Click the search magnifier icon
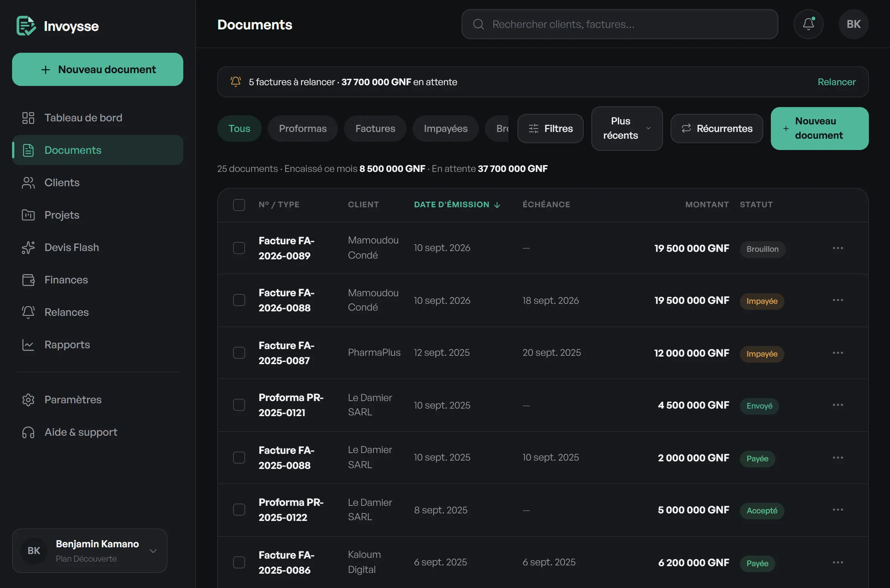The width and height of the screenshot is (890, 588). click(479, 24)
